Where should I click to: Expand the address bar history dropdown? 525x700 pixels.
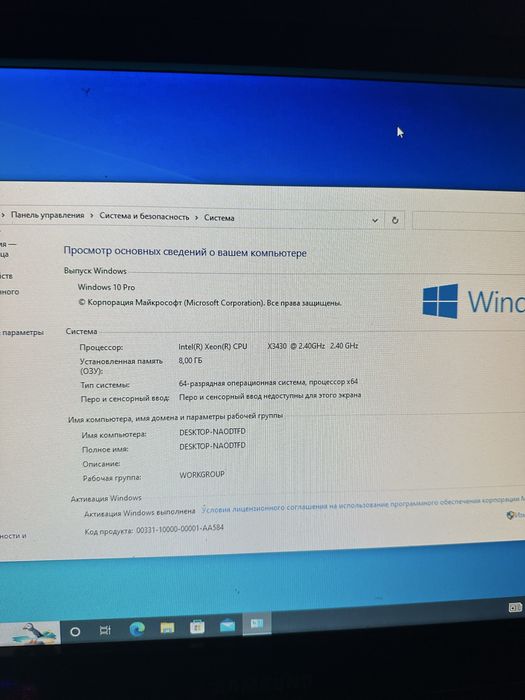(375, 220)
